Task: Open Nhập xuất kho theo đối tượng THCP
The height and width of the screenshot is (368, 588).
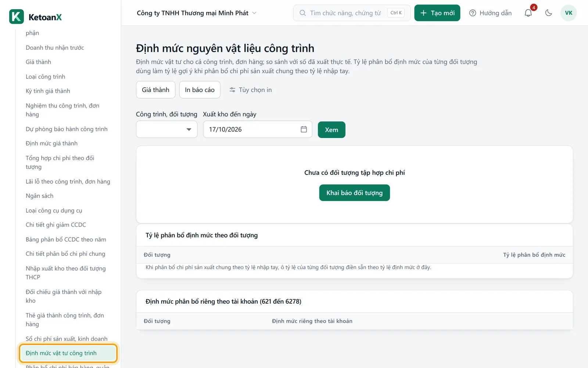Action: pyautogui.click(x=66, y=273)
